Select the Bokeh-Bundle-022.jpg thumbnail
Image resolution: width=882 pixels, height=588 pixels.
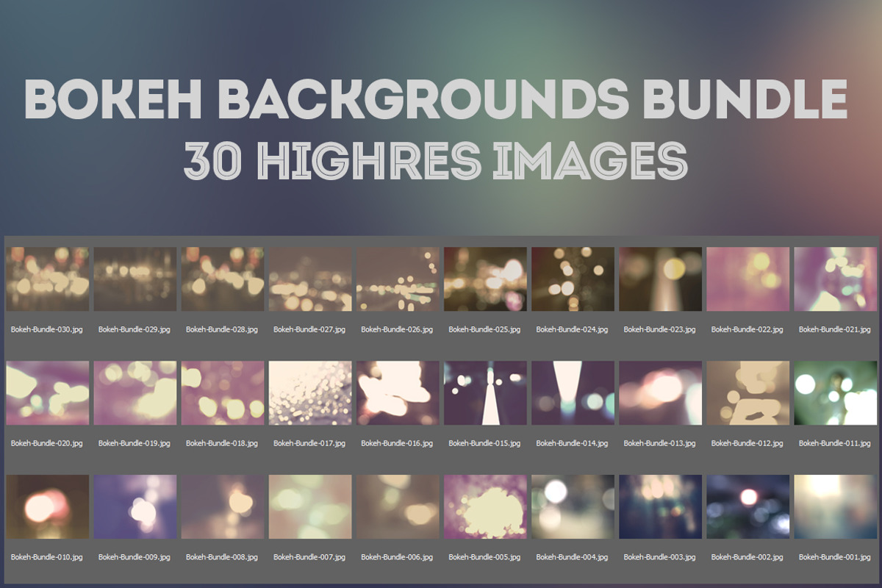coord(747,279)
